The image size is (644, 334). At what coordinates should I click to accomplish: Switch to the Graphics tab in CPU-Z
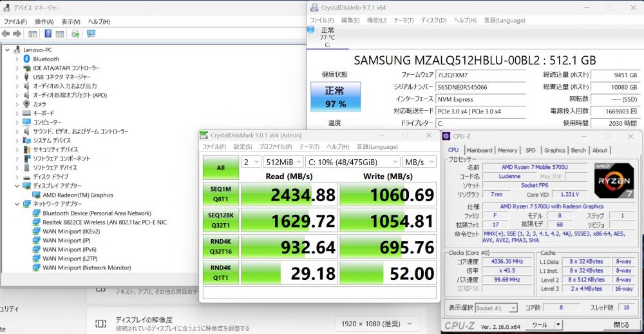pyautogui.click(x=555, y=150)
